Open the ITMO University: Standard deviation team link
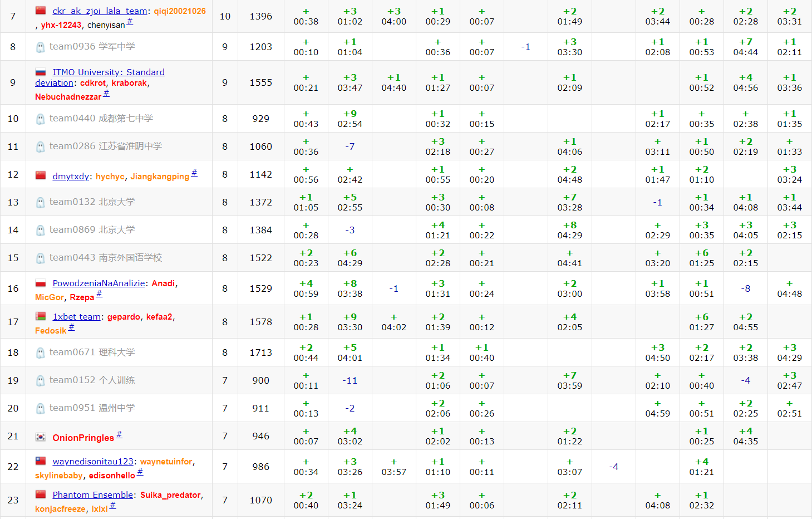 (x=108, y=72)
